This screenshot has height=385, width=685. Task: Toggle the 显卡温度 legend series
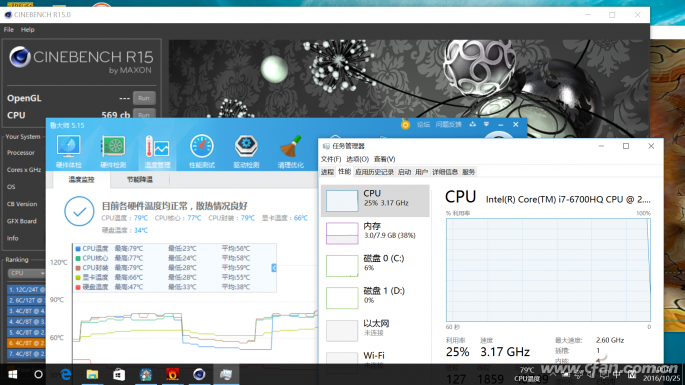pyautogui.click(x=92, y=277)
